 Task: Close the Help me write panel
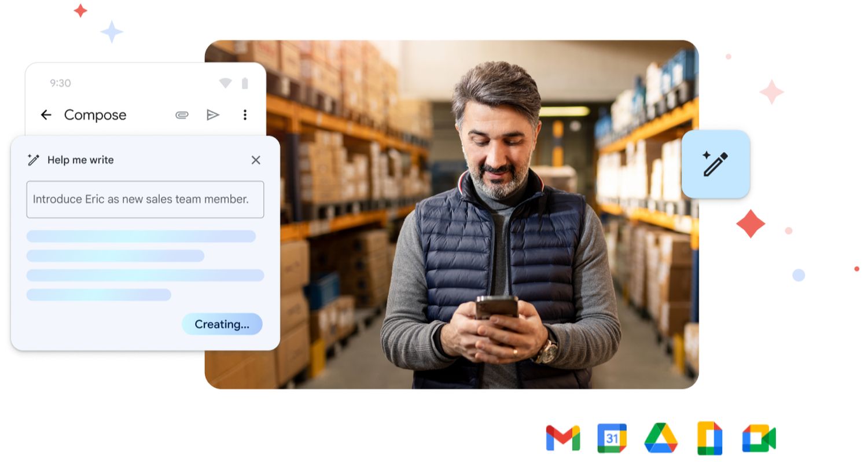coord(256,160)
